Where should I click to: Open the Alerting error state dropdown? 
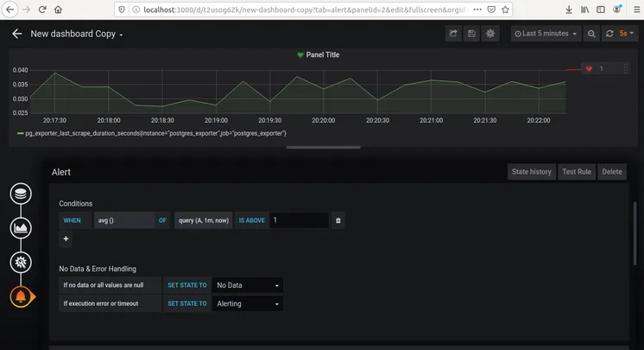247,303
